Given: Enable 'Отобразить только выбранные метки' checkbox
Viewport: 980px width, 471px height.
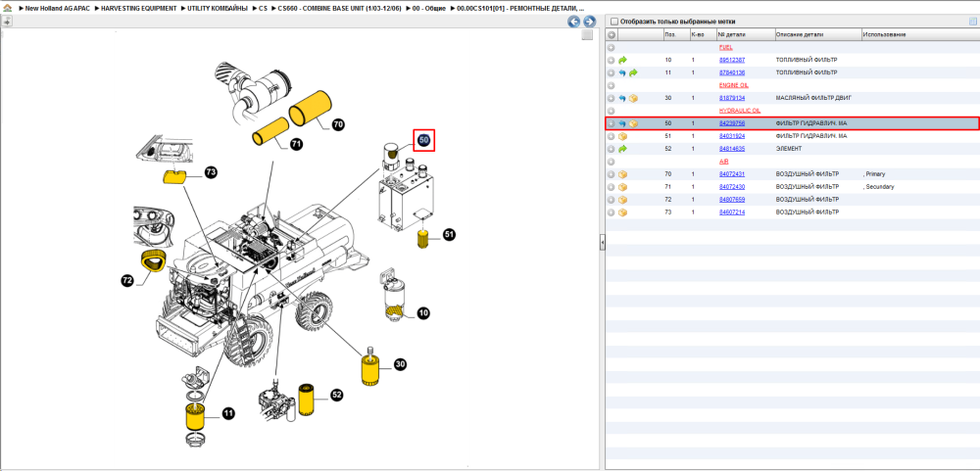Looking at the screenshot, I should click(613, 22).
